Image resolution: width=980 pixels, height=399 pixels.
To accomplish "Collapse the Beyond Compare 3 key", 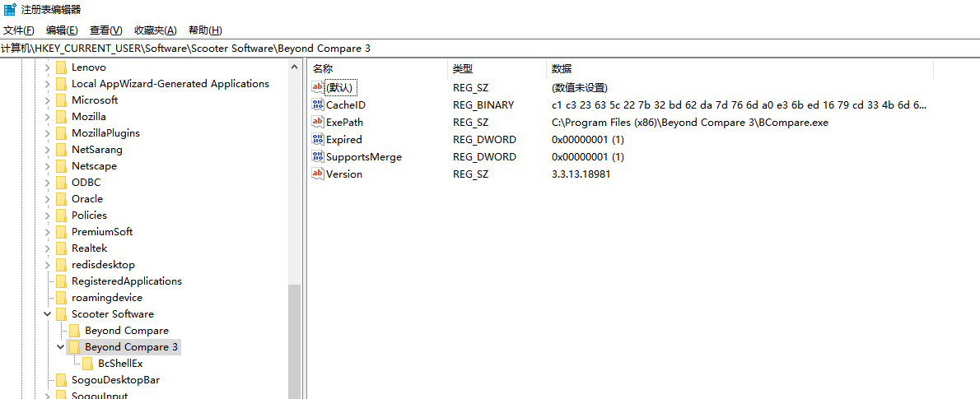I will (60, 346).
